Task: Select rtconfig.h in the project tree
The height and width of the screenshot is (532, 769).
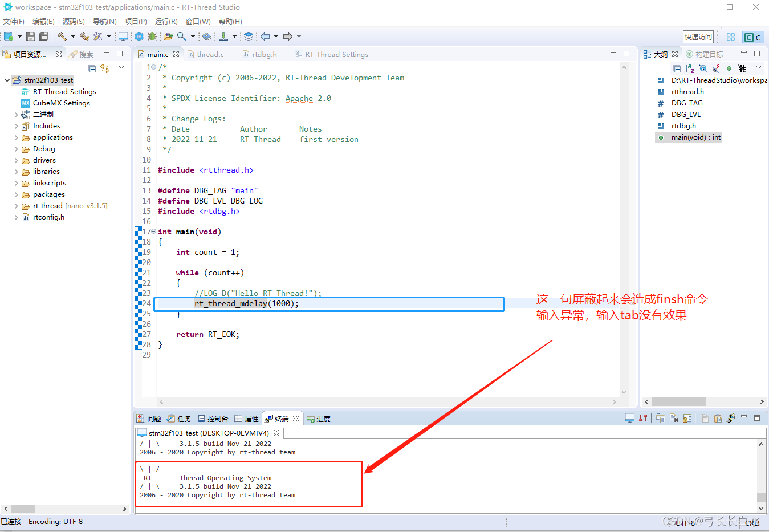Action: pos(48,217)
